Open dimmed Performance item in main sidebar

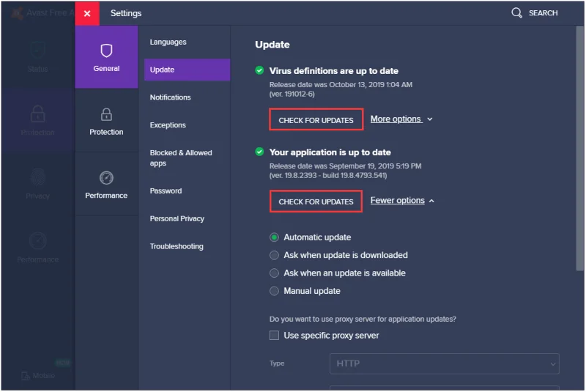click(38, 248)
